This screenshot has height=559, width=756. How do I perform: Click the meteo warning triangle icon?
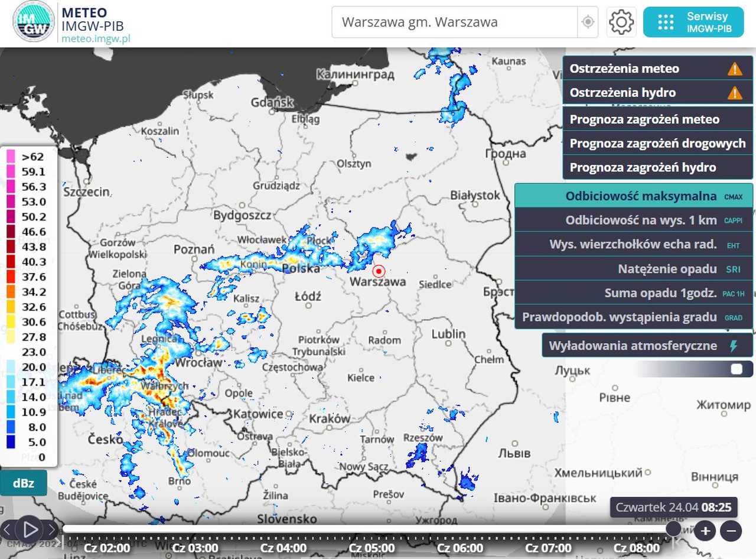pos(735,69)
